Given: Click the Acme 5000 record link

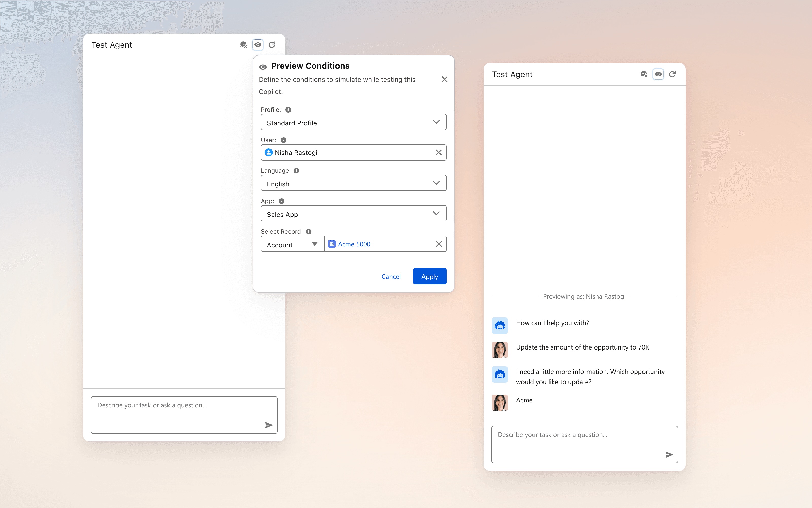Looking at the screenshot, I should pos(354,244).
